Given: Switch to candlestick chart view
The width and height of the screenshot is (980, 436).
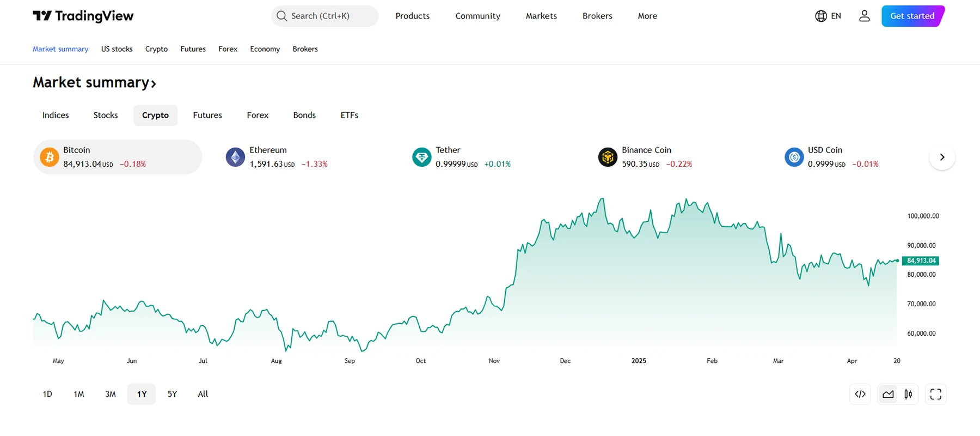Looking at the screenshot, I should 908,394.
